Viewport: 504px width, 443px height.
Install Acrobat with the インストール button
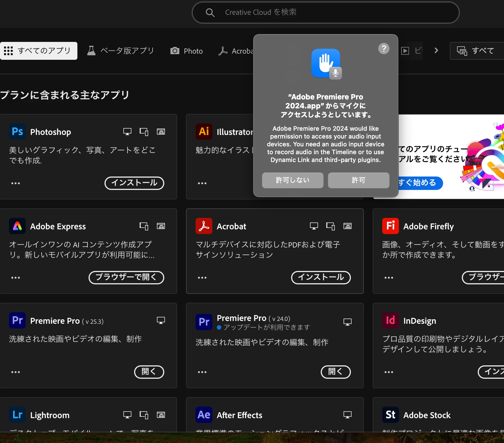[321, 277]
